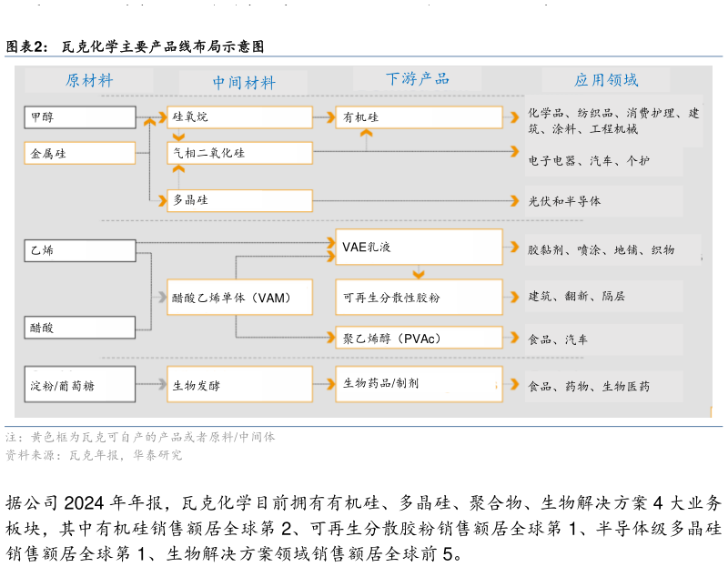Click the 食品、药物、生物医药 text

tap(589, 386)
